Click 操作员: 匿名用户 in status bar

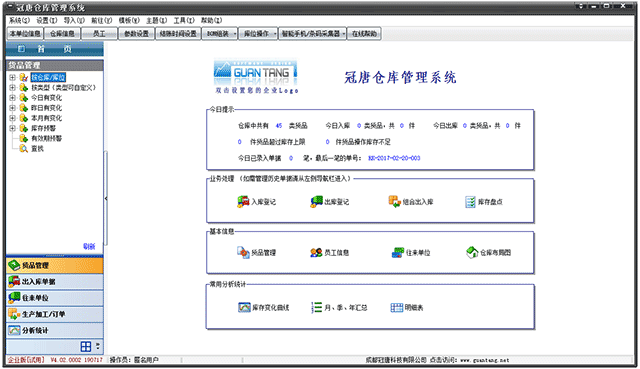[x=134, y=360]
